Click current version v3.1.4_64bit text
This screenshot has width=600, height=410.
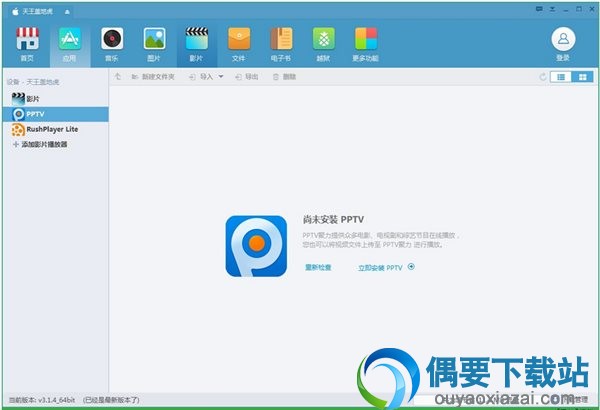tap(42, 400)
